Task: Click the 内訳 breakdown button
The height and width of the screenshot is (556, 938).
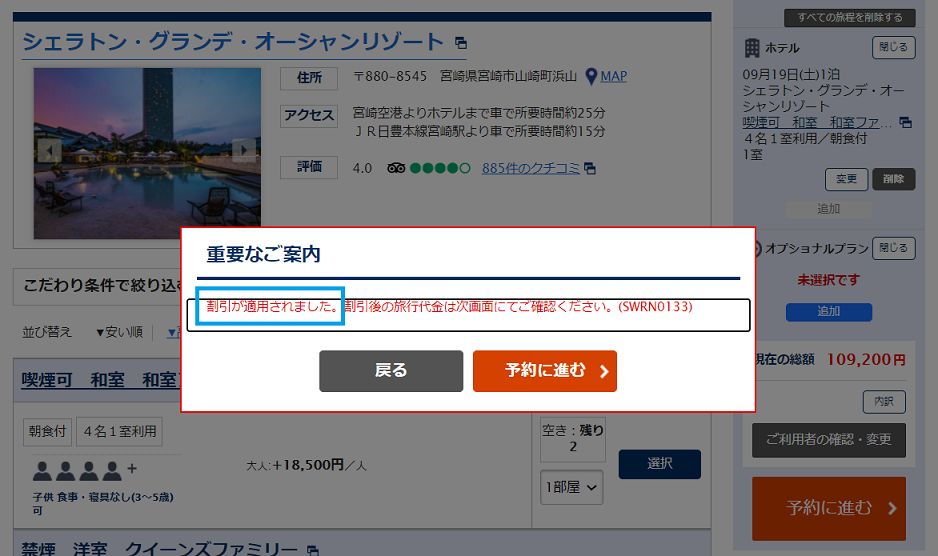Action: (884, 402)
